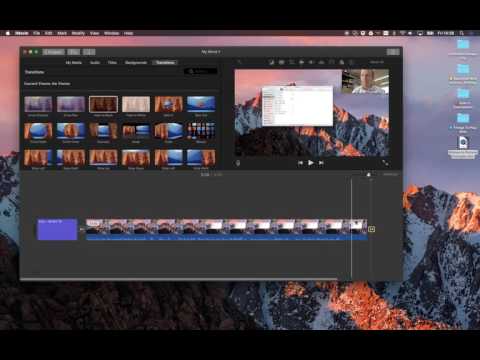The height and width of the screenshot is (360, 480).
Task: Open timeline Settings popup
Action: [x=390, y=174]
